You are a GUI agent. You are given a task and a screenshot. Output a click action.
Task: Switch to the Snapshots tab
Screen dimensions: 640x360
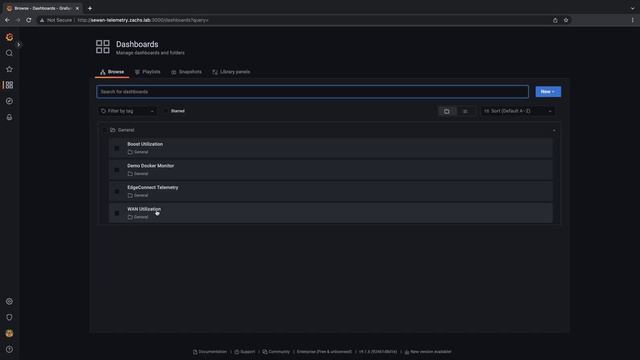pyautogui.click(x=187, y=72)
